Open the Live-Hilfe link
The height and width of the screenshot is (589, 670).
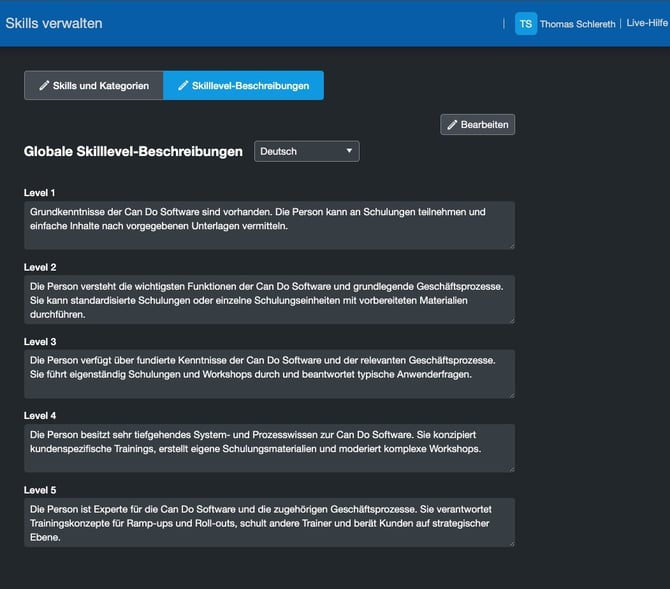646,23
